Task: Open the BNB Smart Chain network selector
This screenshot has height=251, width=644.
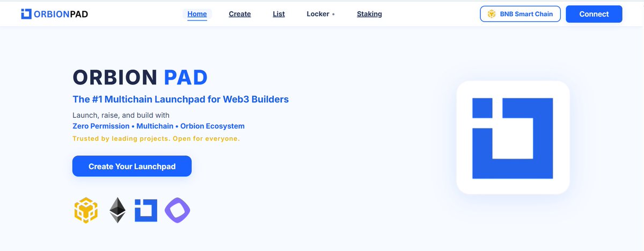Action: coord(520,14)
